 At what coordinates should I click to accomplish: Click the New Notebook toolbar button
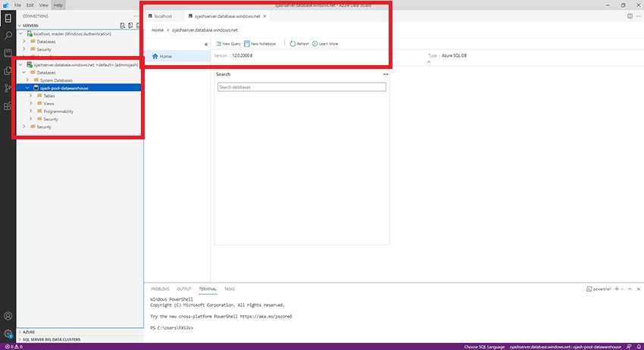coord(260,43)
